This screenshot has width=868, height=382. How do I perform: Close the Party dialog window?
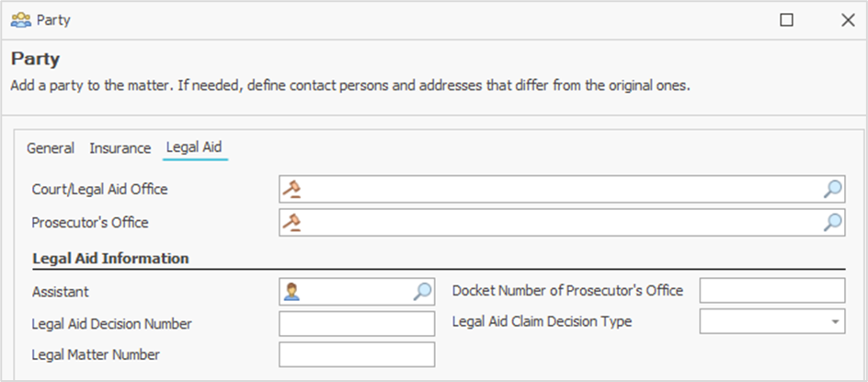pos(848,19)
